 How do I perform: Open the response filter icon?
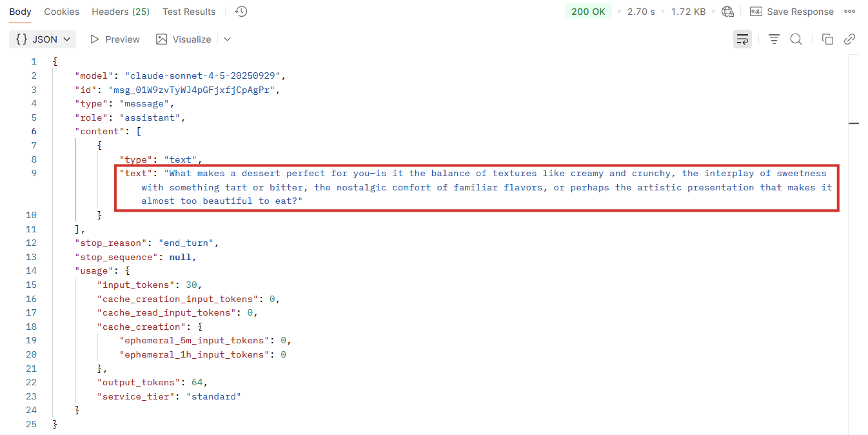(x=774, y=39)
